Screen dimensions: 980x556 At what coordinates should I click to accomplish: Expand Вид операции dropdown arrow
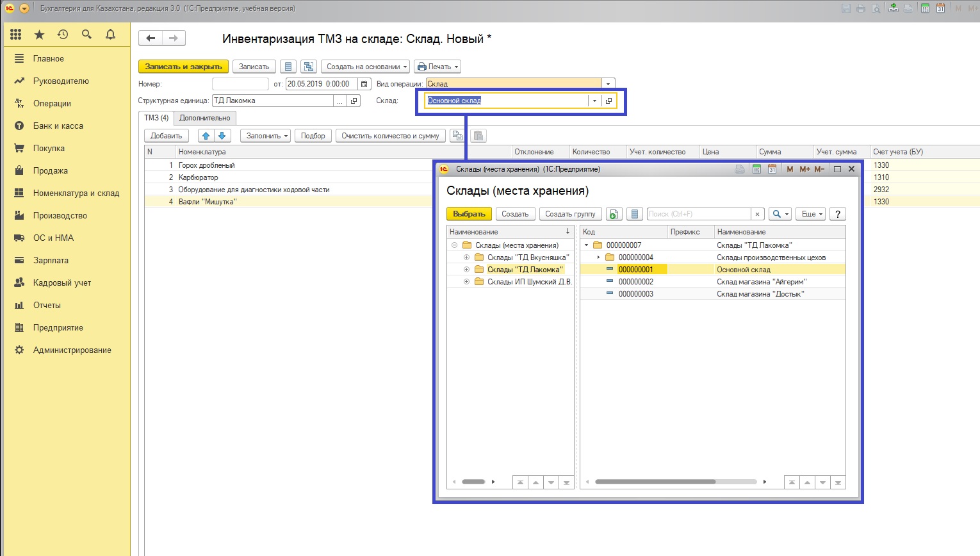point(608,84)
